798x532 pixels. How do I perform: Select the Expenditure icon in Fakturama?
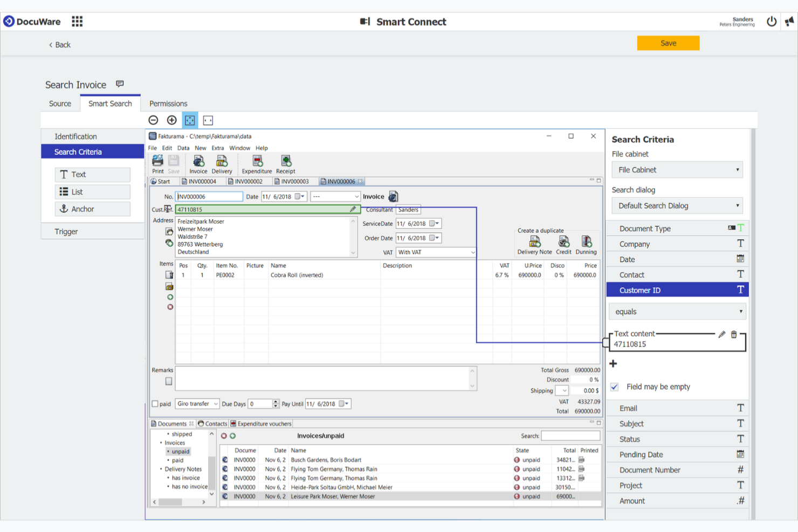point(257,163)
